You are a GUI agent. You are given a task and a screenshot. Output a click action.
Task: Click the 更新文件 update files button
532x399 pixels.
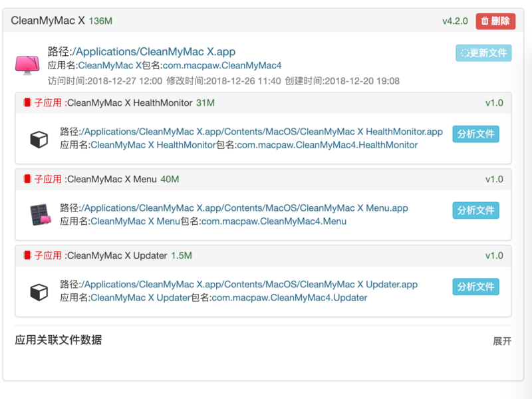(483, 53)
